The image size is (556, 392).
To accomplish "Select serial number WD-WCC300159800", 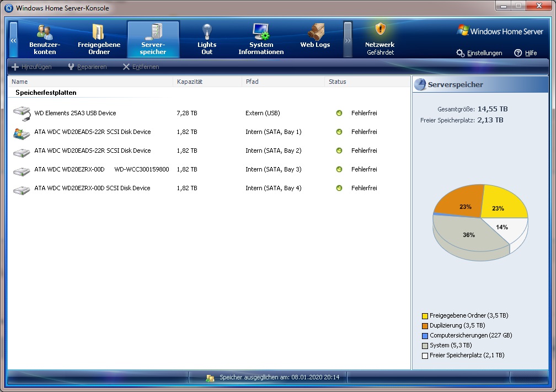I will click(141, 169).
